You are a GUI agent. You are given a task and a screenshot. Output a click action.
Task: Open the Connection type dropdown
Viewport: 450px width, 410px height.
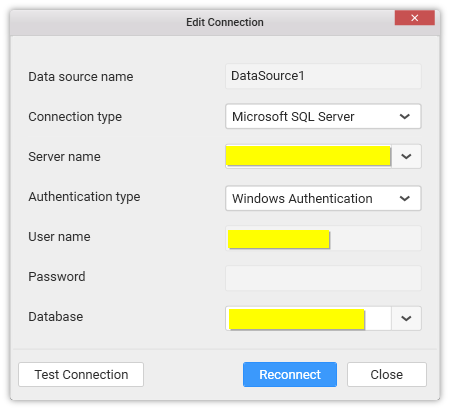click(323, 116)
